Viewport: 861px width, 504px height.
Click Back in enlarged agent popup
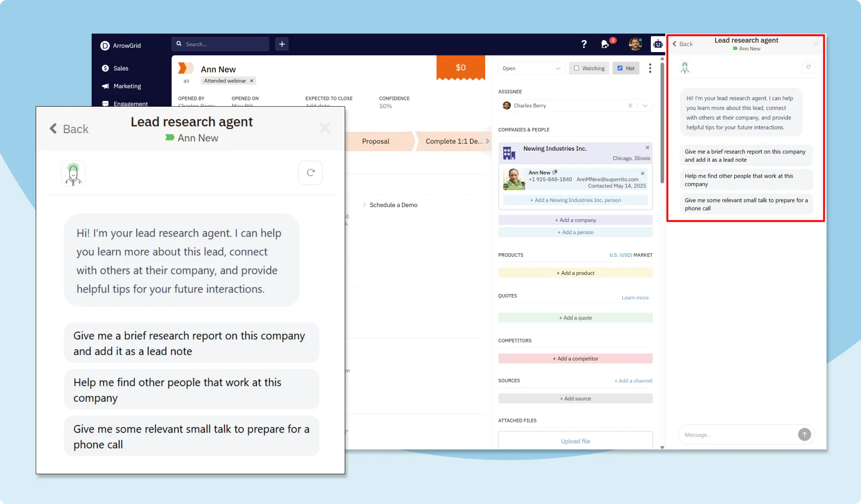[69, 129]
